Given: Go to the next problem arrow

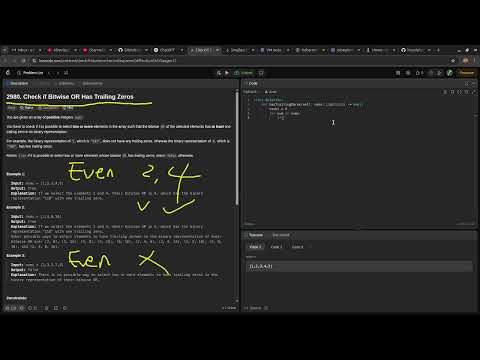Looking at the screenshot, I should point(58,73).
